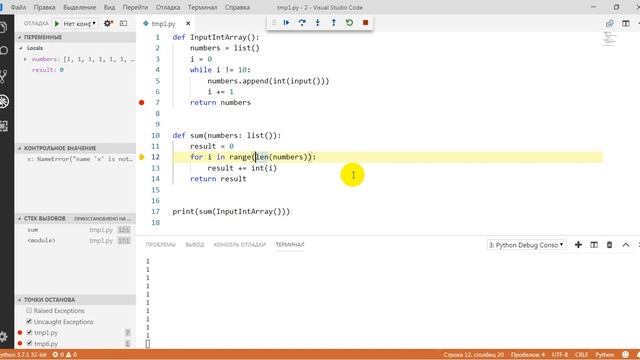The width and height of the screenshot is (640, 360).
Task: Open the debug configuration dropdown
Action: coord(80,24)
